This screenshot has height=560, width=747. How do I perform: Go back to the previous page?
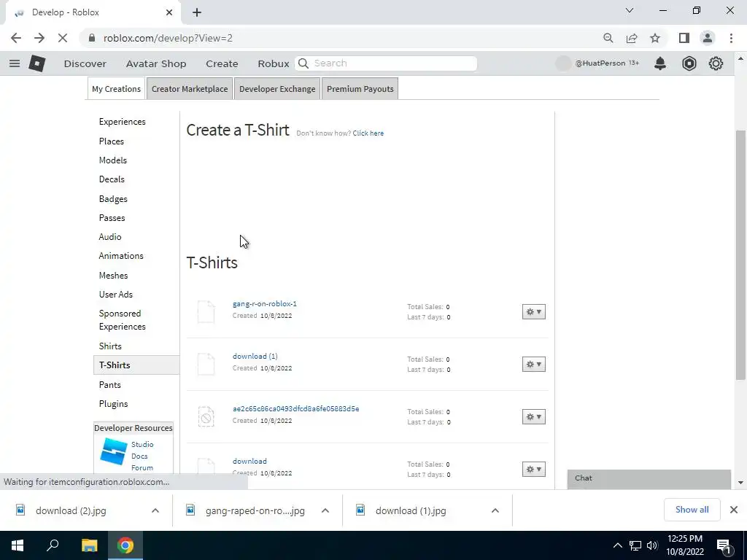coord(16,38)
